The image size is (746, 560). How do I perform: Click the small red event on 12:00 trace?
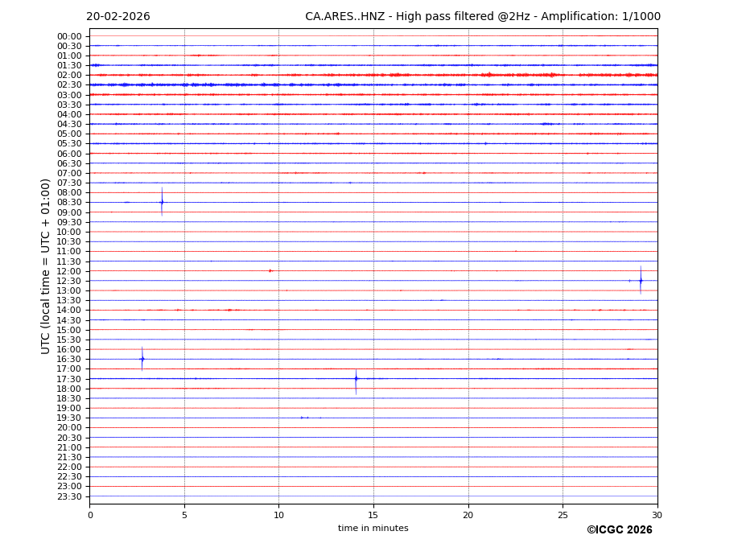[270, 271]
